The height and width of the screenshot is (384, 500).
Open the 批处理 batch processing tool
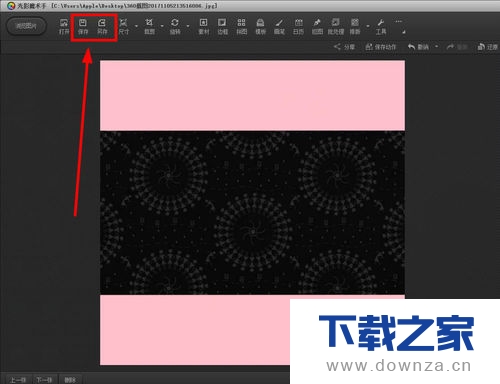tap(336, 27)
